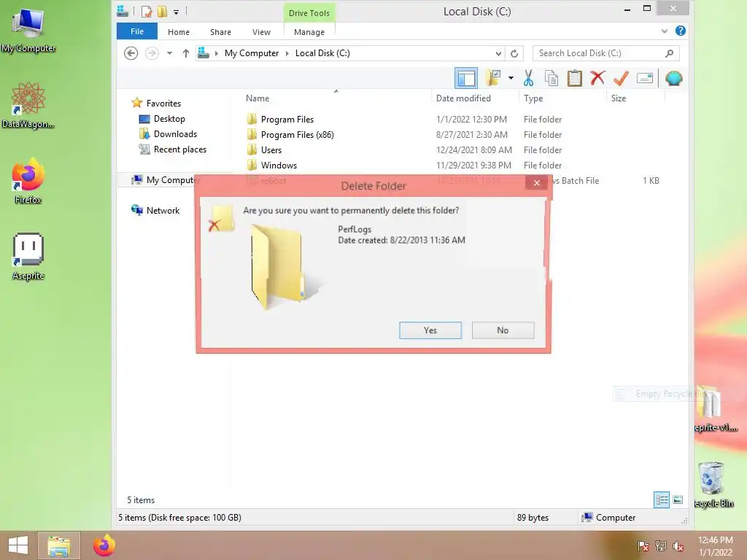Open the Firefox desktop shortcut

pyautogui.click(x=28, y=181)
